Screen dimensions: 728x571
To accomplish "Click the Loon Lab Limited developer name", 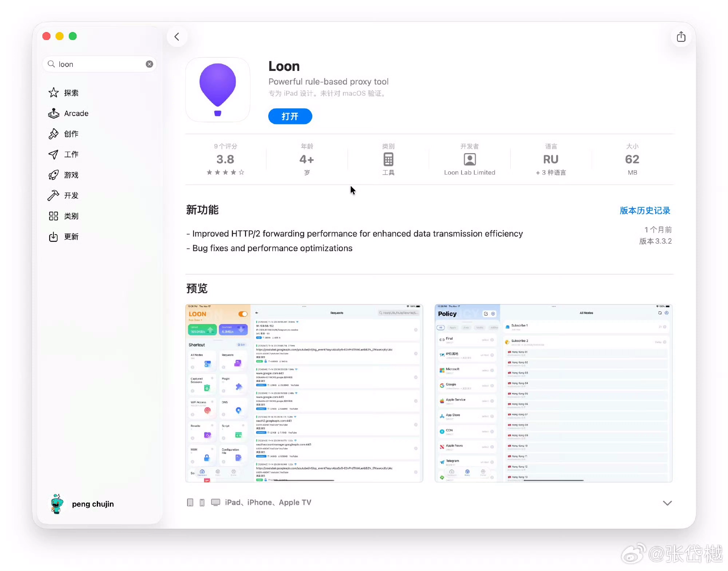I will pos(470,172).
